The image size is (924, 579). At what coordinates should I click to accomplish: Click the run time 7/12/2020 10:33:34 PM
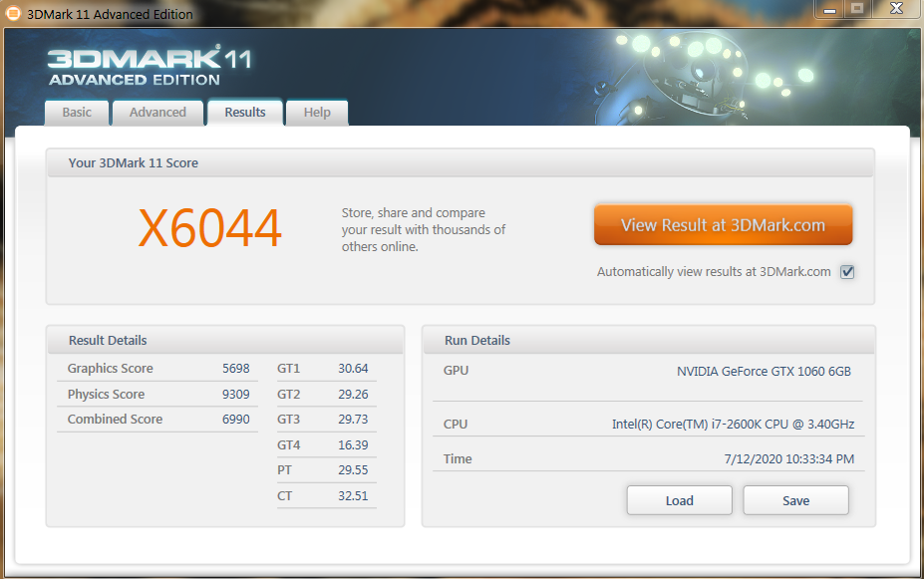point(789,458)
